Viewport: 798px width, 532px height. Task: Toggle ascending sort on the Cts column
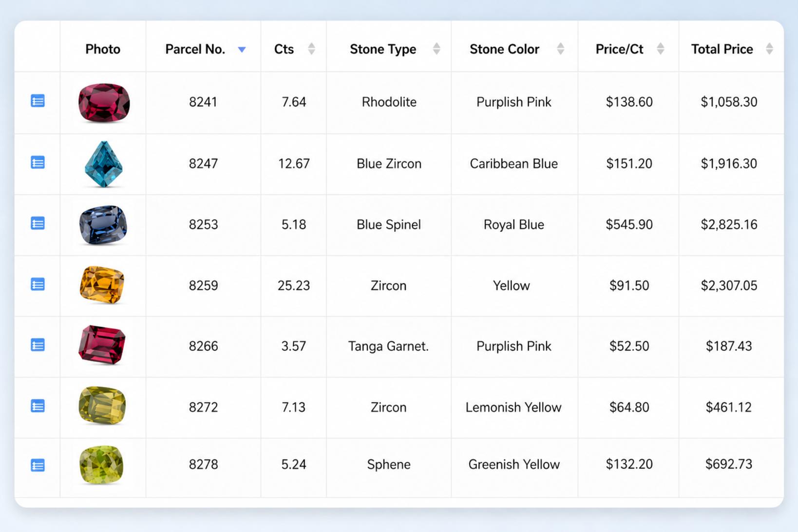(312, 49)
